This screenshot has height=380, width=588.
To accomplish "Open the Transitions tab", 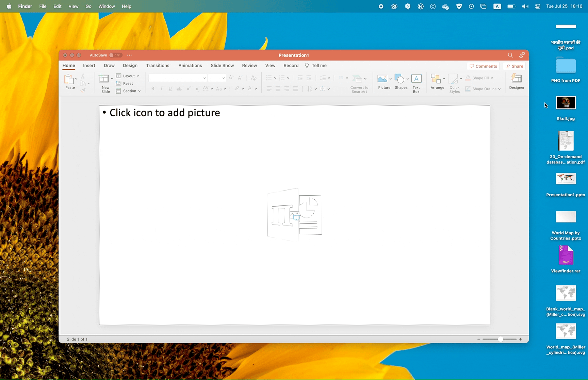I will pyautogui.click(x=158, y=66).
